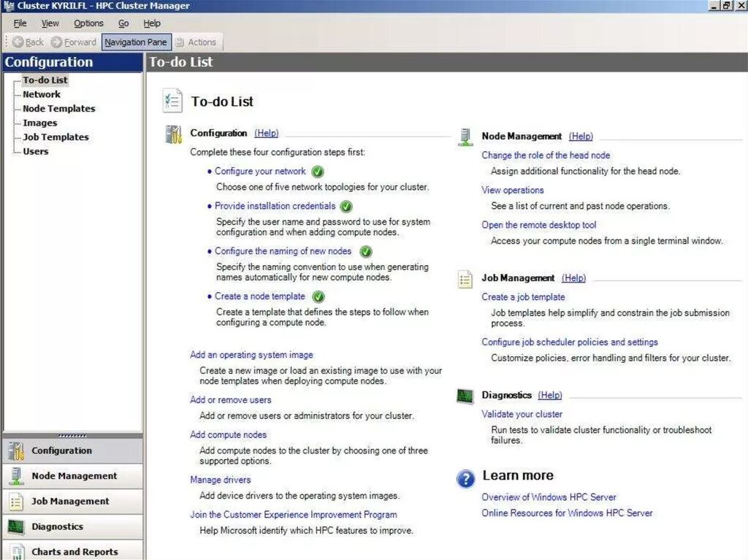Click Validate your cluster link

coord(522,415)
